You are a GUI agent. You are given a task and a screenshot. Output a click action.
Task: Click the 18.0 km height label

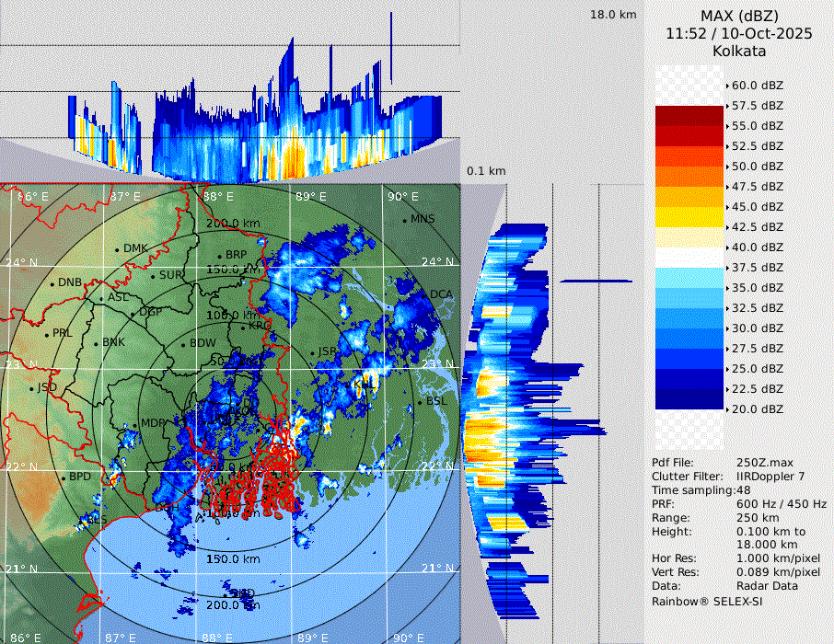613,15
